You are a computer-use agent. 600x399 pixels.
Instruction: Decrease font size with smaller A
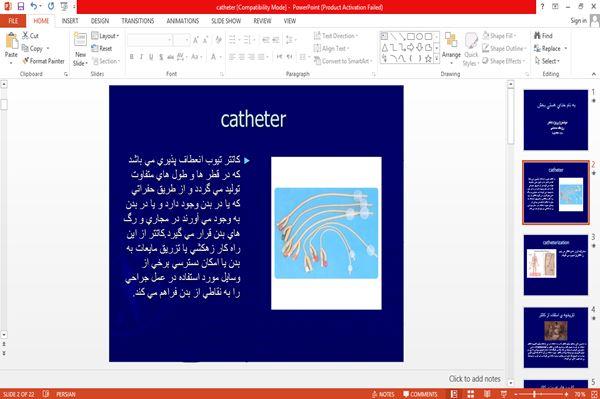click(x=205, y=40)
